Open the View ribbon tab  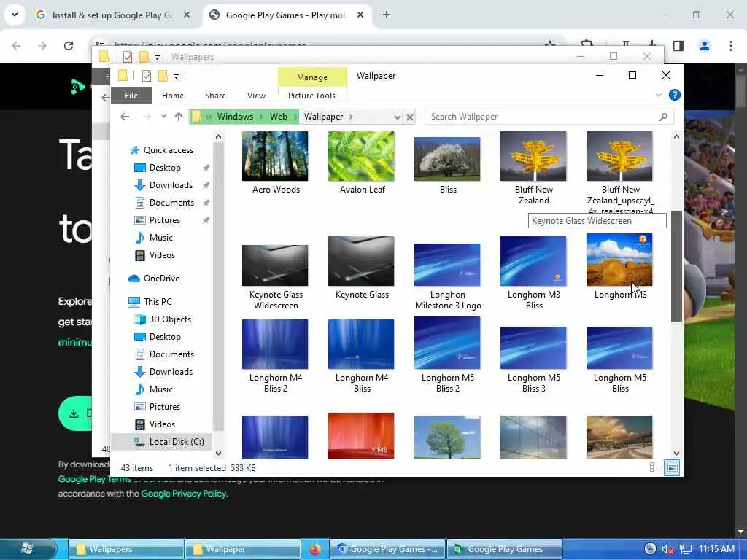(256, 96)
